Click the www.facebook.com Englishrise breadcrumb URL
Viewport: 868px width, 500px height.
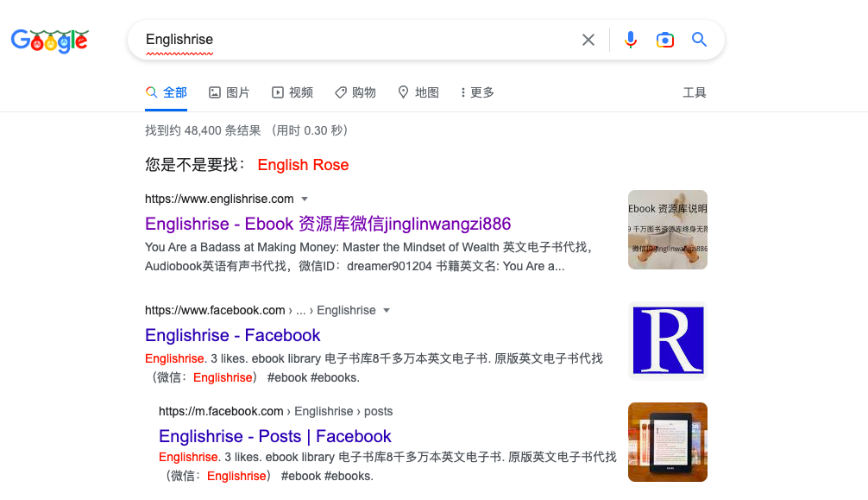click(x=261, y=310)
